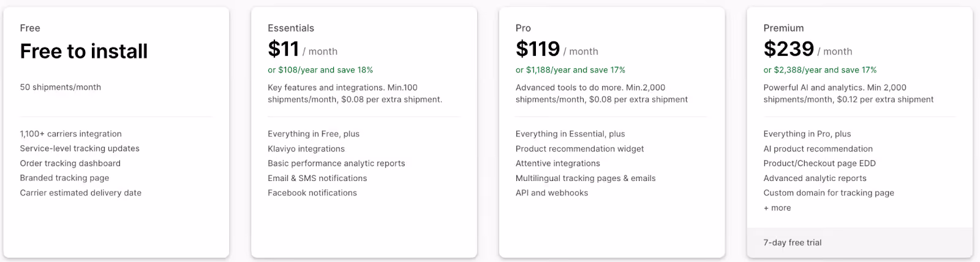Click the 7-day free trial banner
Image resolution: width=980 pixels, height=262 pixels.
click(859, 242)
